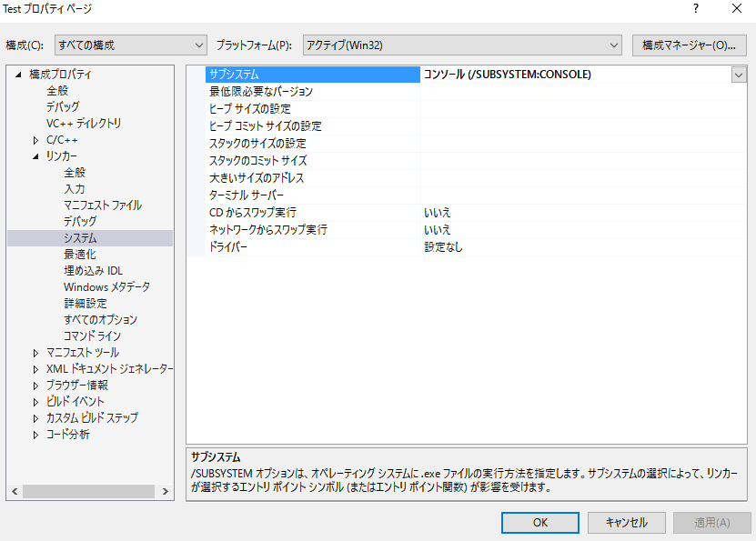Open the プラットフォーム platform dropdown
Screen dimensions: 756x541
point(462,45)
